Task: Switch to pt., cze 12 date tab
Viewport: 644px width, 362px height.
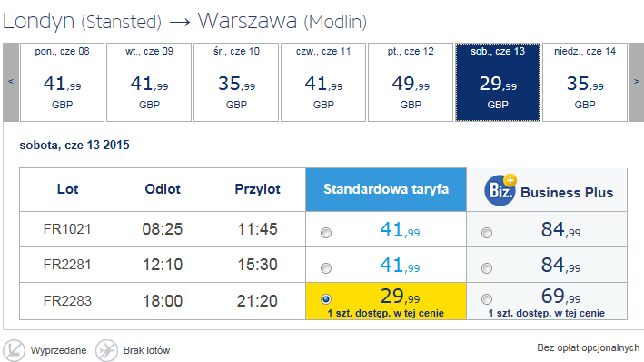Action: point(411,82)
